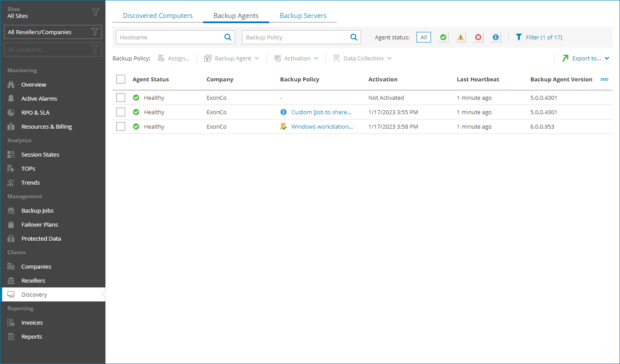This screenshot has width=620, height=364.
Task: Sort by Activation column header
Action: pos(383,79)
